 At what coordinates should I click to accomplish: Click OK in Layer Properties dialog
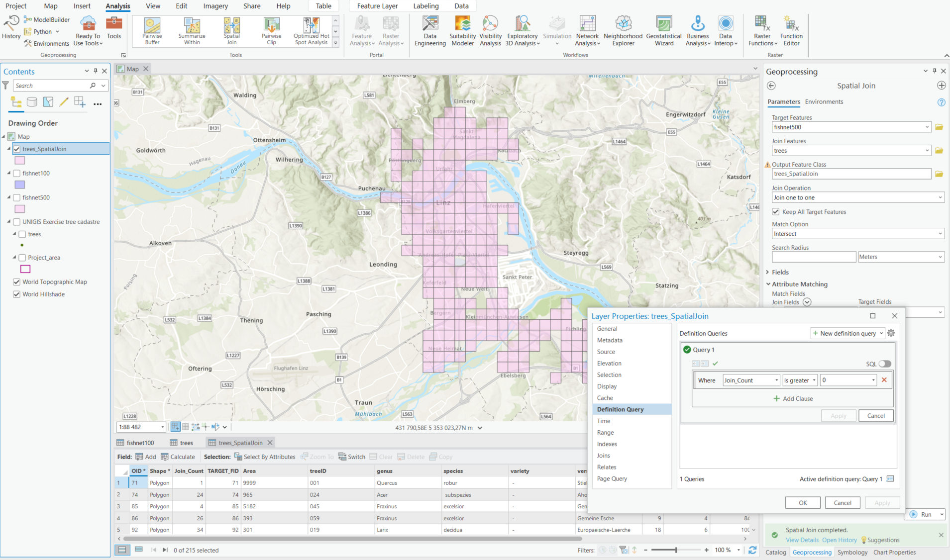click(x=802, y=503)
